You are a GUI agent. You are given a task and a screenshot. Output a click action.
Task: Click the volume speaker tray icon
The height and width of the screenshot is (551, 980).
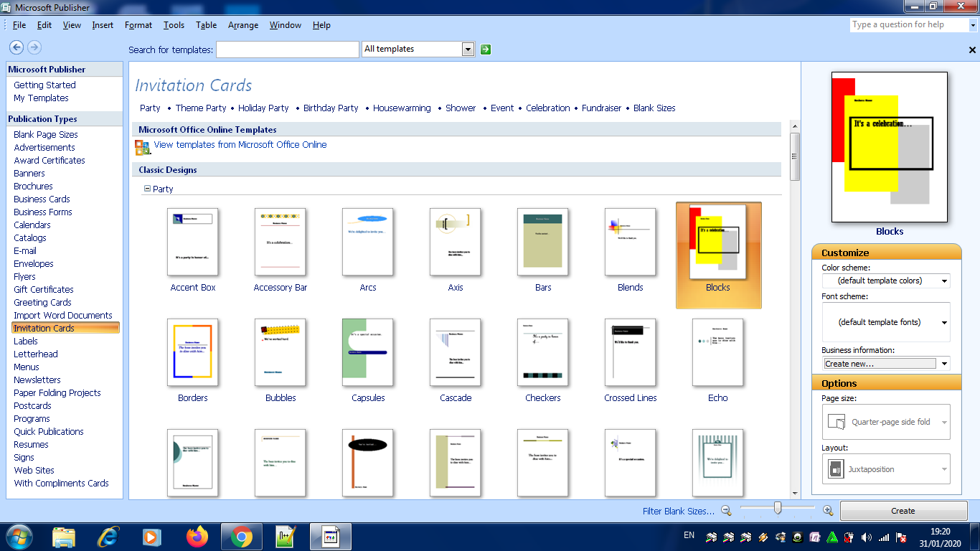867,537
